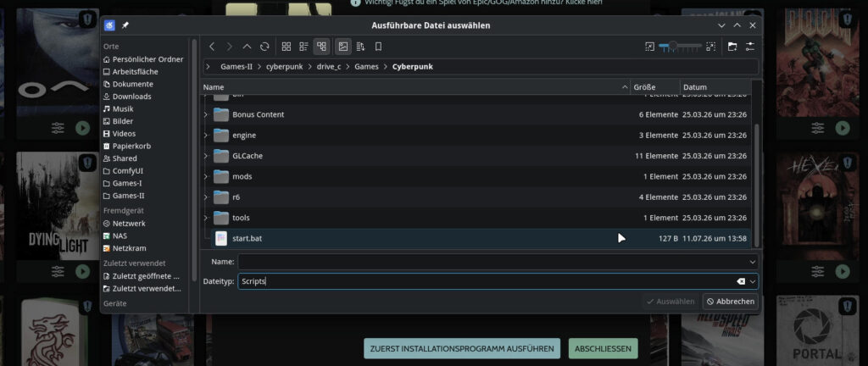Switch to detailed tree view mode
The width and height of the screenshot is (868, 366).
point(321,47)
